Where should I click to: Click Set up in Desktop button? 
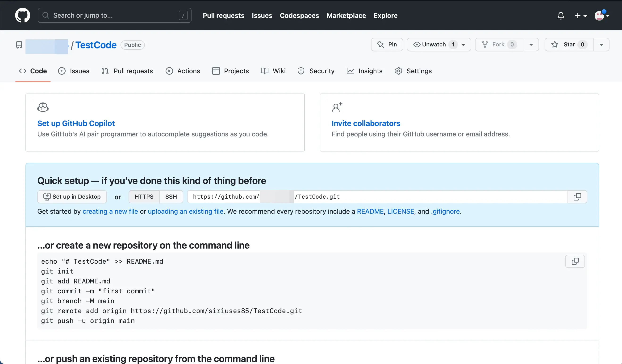72,196
